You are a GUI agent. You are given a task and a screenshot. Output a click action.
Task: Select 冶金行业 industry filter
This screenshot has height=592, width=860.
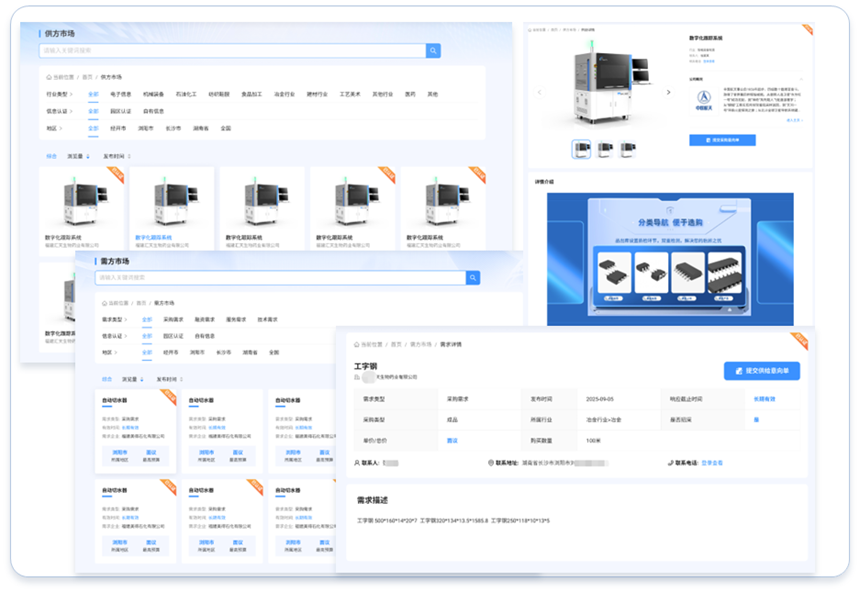tap(284, 94)
